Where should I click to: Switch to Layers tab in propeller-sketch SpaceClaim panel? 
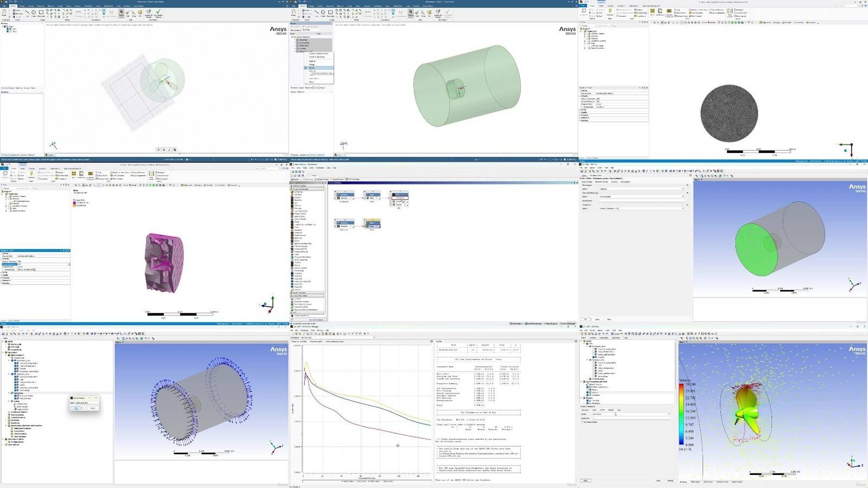(x=12, y=88)
